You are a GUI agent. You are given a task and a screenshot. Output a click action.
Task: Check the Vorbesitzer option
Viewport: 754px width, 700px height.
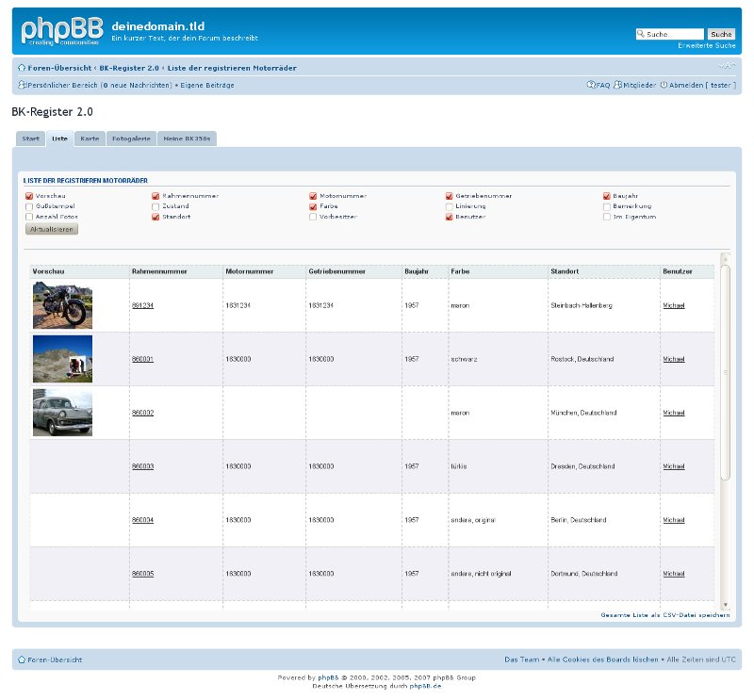[313, 217]
